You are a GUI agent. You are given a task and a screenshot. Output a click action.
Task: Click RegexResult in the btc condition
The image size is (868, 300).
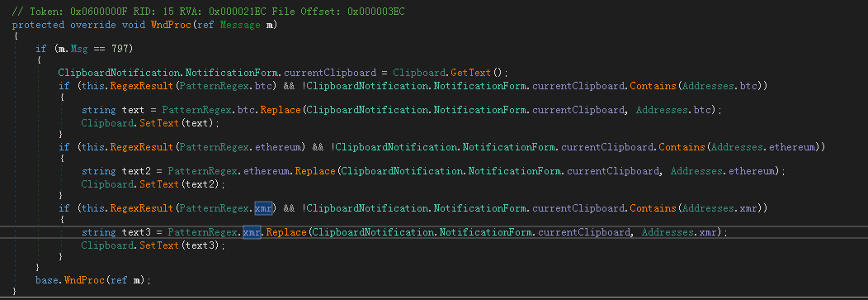pyautogui.click(x=142, y=86)
